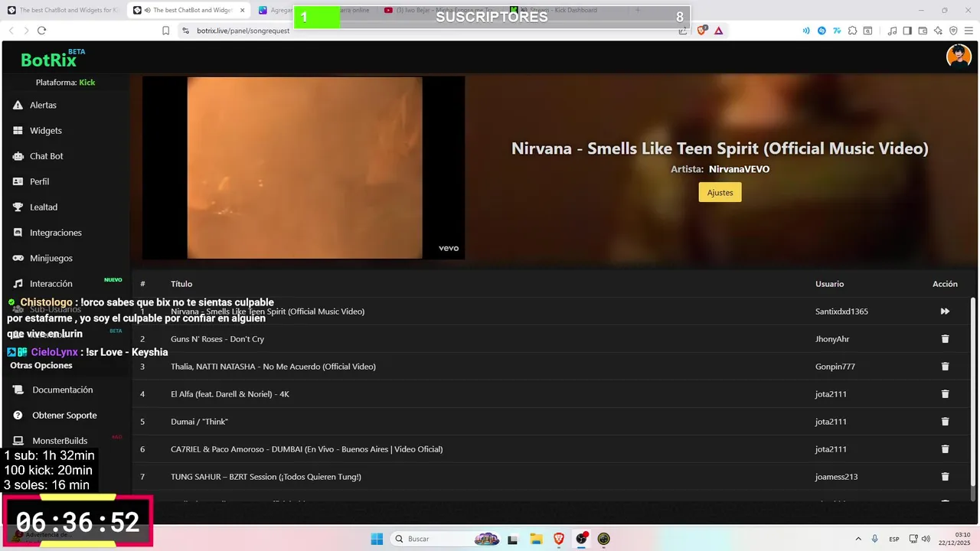Open the Perfil sidebar section
This screenshot has width=980, height=551.
pyautogui.click(x=39, y=181)
